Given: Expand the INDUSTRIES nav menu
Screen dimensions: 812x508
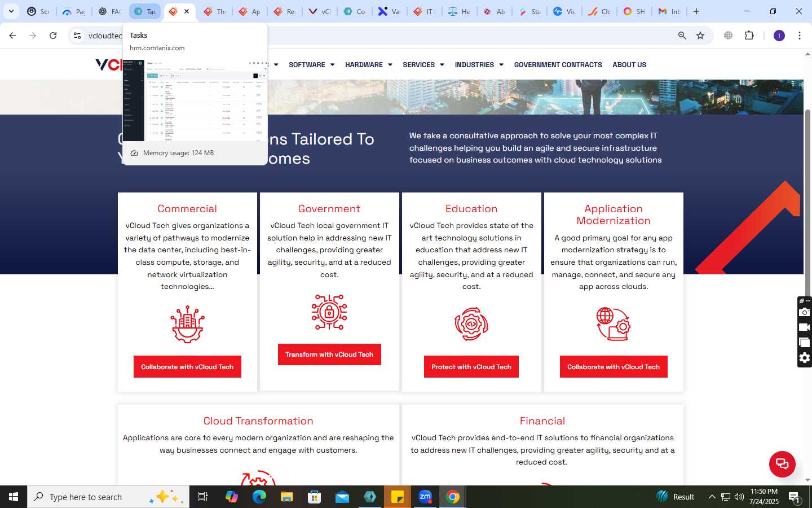Looking at the screenshot, I should [x=479, y=65].
